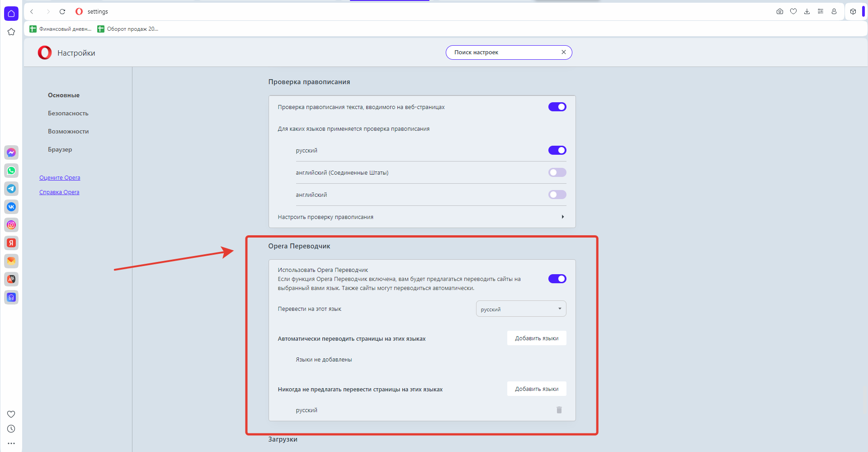
Task: Open sidebar three-dots setup menu
Action: click(11, 443)
